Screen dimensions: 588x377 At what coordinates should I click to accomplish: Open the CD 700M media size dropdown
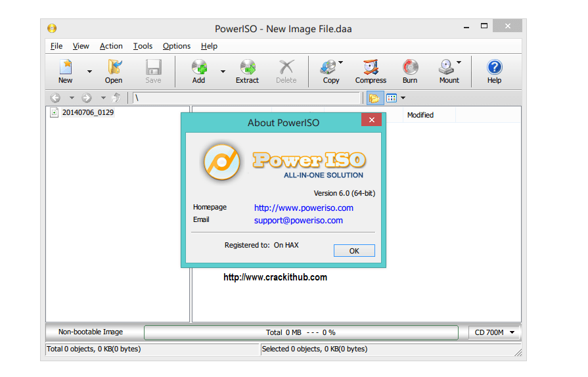494,332
